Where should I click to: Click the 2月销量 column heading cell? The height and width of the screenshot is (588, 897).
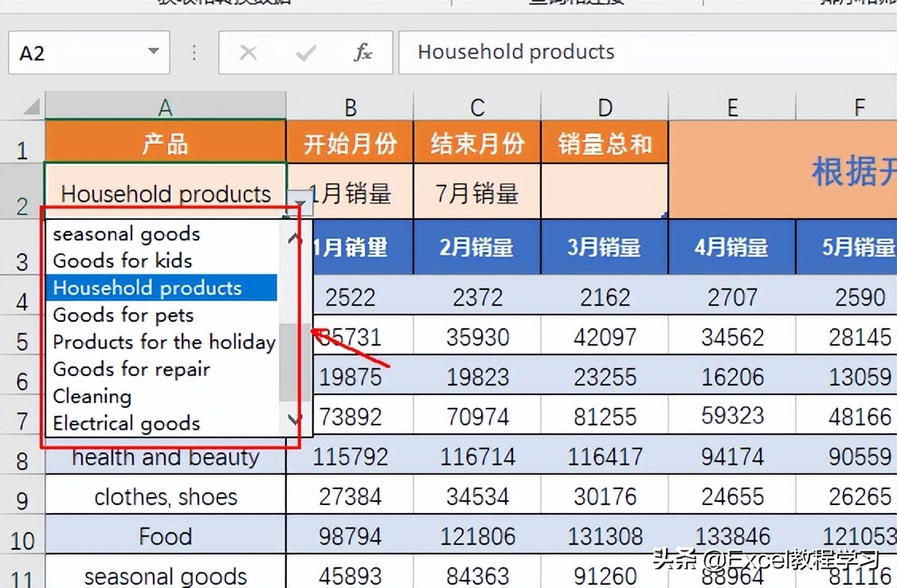click(477, 247)
